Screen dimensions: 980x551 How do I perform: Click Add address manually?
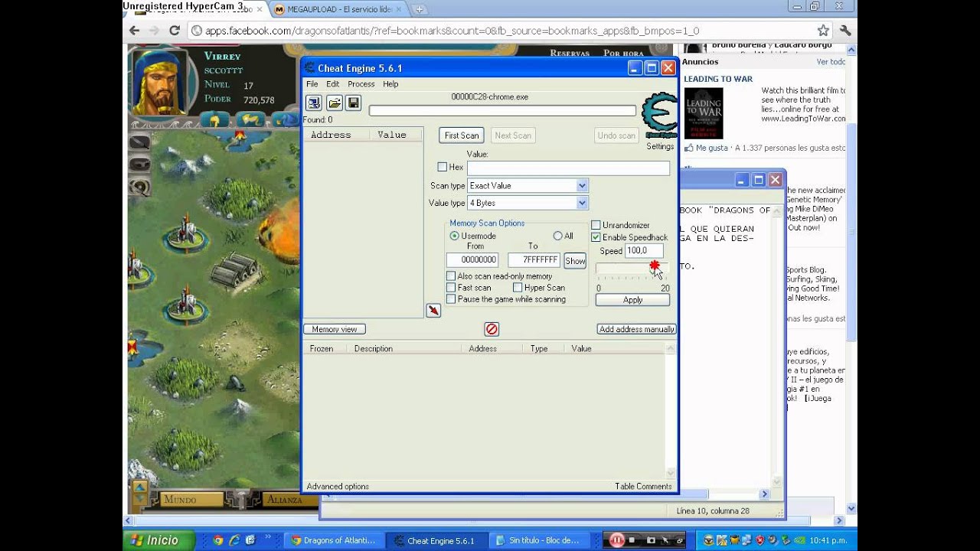637,329
